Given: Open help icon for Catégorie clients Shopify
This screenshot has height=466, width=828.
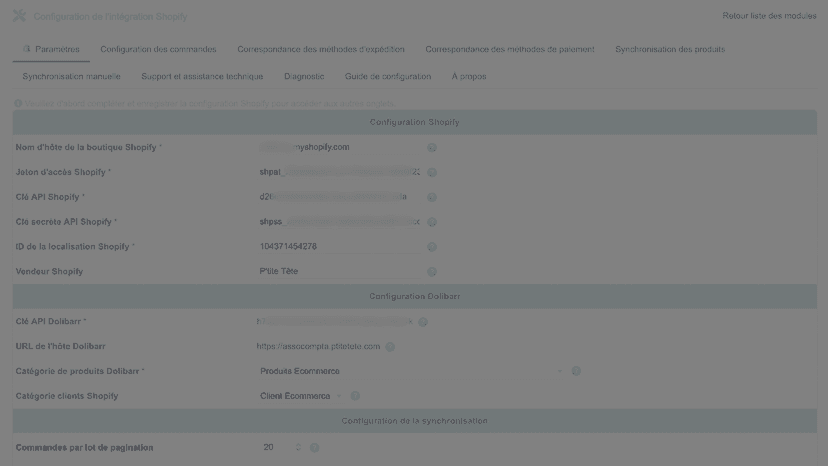Looking at the screenshot, I should (x=355, y=396).
